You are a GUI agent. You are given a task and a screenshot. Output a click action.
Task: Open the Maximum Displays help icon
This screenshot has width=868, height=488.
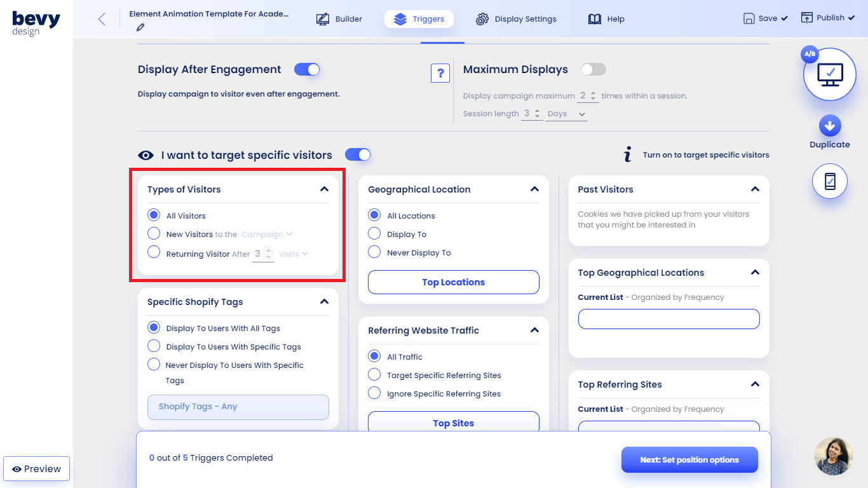440,72
